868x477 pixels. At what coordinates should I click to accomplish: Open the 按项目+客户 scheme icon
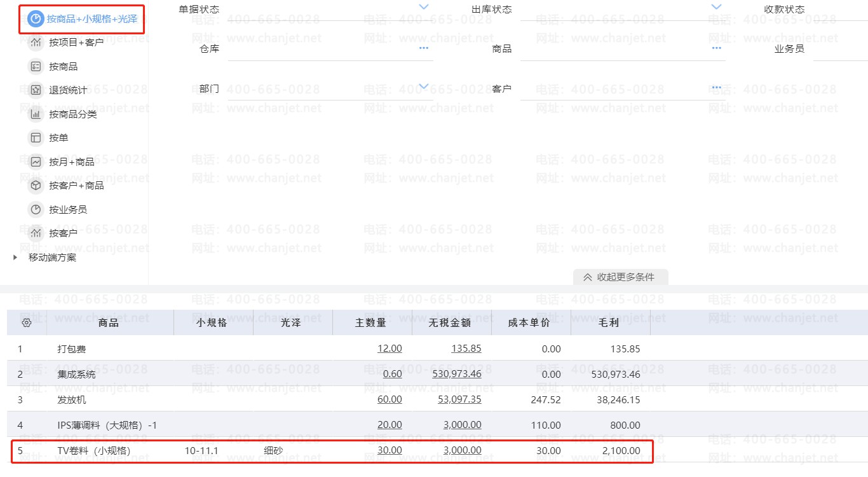click(x=36, y=43)
